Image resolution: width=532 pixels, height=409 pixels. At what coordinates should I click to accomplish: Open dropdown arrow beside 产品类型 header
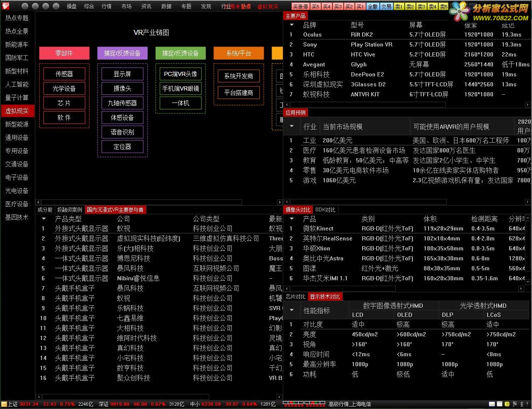click(x=44, y=219)
